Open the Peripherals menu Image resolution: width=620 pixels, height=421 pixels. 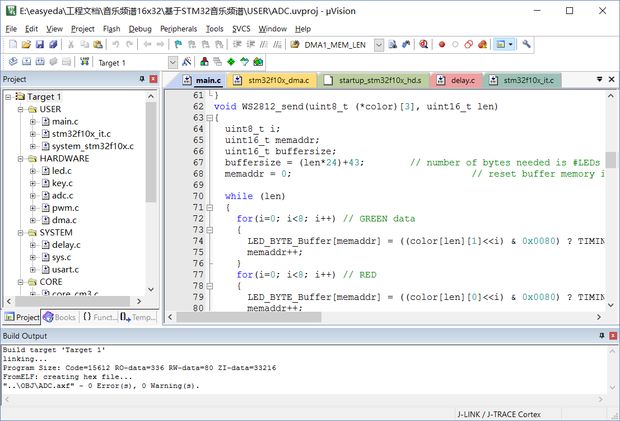click(x=178, y=29)
